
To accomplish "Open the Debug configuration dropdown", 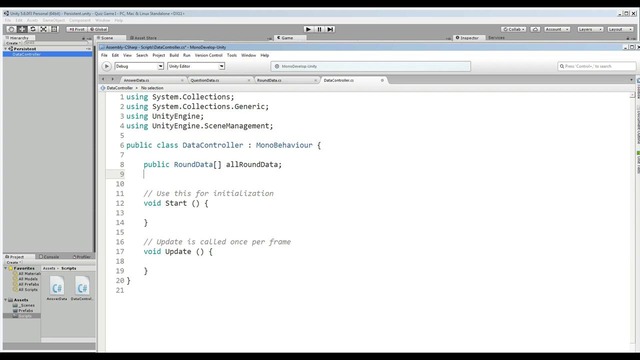I will pyautogui.click(x=139, y=66).
